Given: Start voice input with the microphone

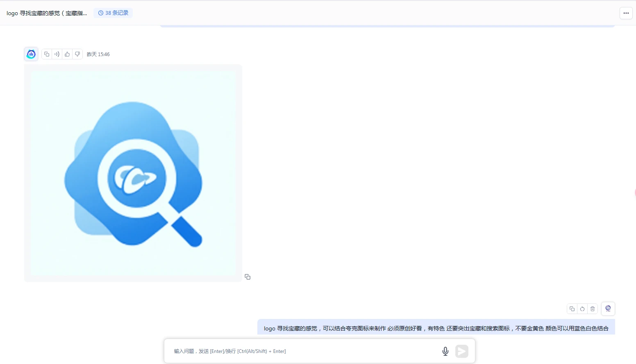Looking at the screenshot, I should pyautogui.click(x=445, y=351).
